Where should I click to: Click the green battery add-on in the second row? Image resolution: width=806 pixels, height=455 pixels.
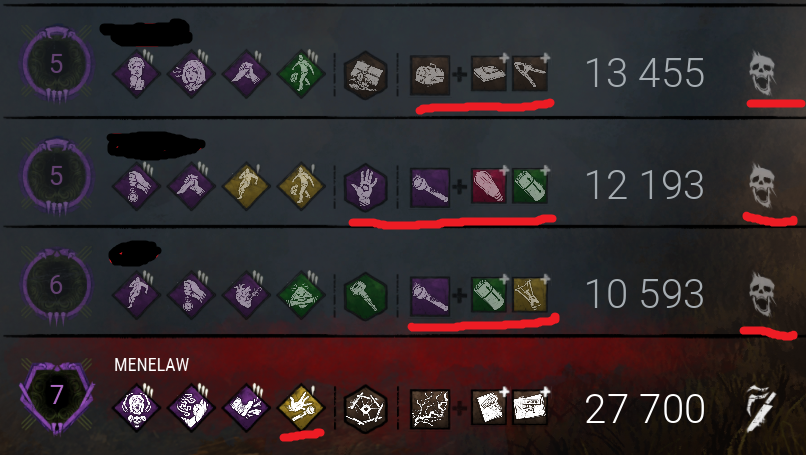[530, 185]
